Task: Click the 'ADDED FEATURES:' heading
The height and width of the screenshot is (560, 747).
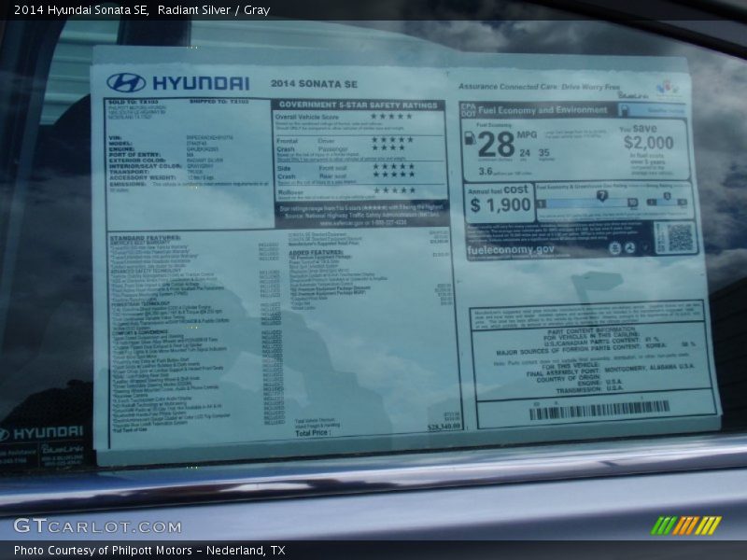Action: [x=316, y=252]
